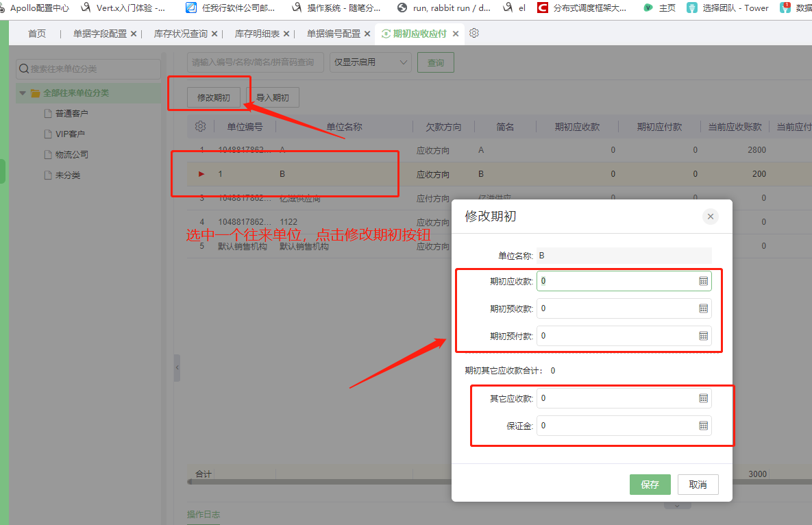
Task: Click the 单位名称 field showing B
Action: coord(624,256)
